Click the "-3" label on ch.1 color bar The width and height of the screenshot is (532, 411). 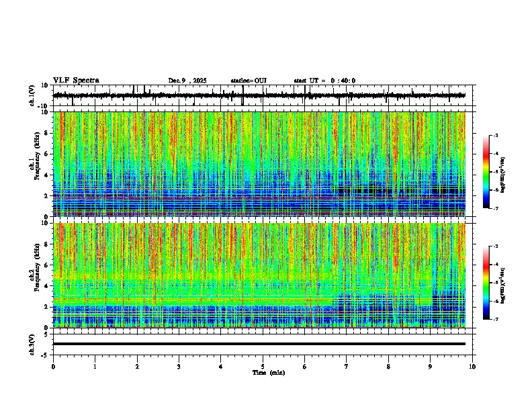pyautogui.click(x=495, y=135)
